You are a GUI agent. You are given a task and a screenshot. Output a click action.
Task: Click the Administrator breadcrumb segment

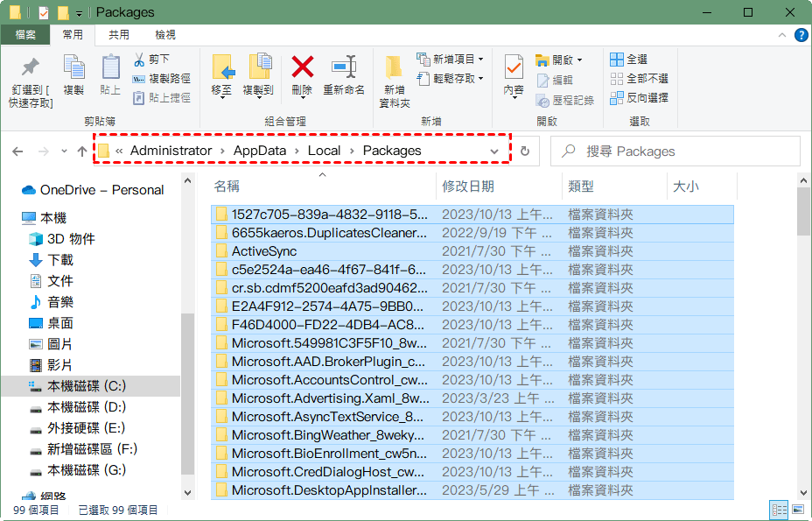171,151
